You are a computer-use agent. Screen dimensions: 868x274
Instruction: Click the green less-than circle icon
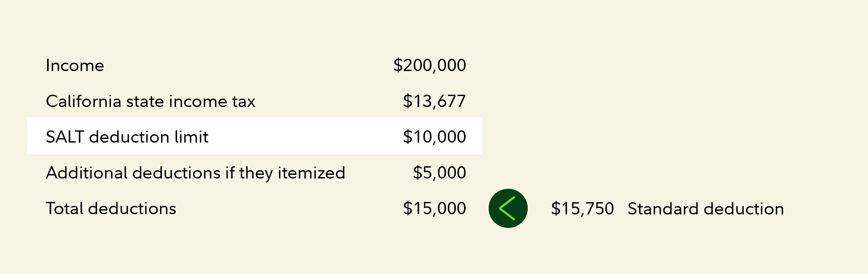508,208
